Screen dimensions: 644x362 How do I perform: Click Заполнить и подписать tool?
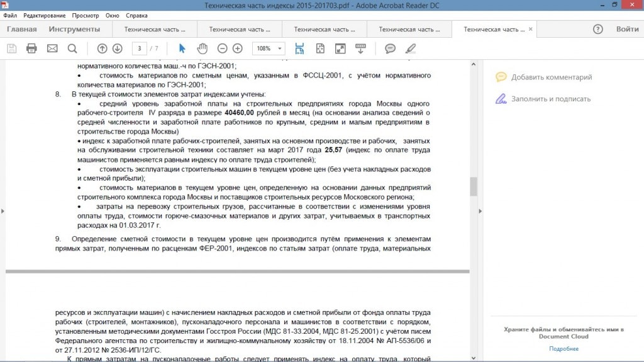click(x=543, y=99)
